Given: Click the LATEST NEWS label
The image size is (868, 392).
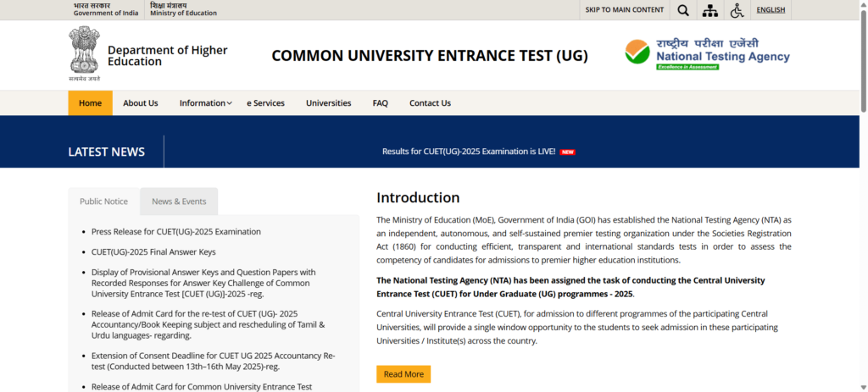Looking at the screenshot, I should pyautogui.click(x=106, y=152).
